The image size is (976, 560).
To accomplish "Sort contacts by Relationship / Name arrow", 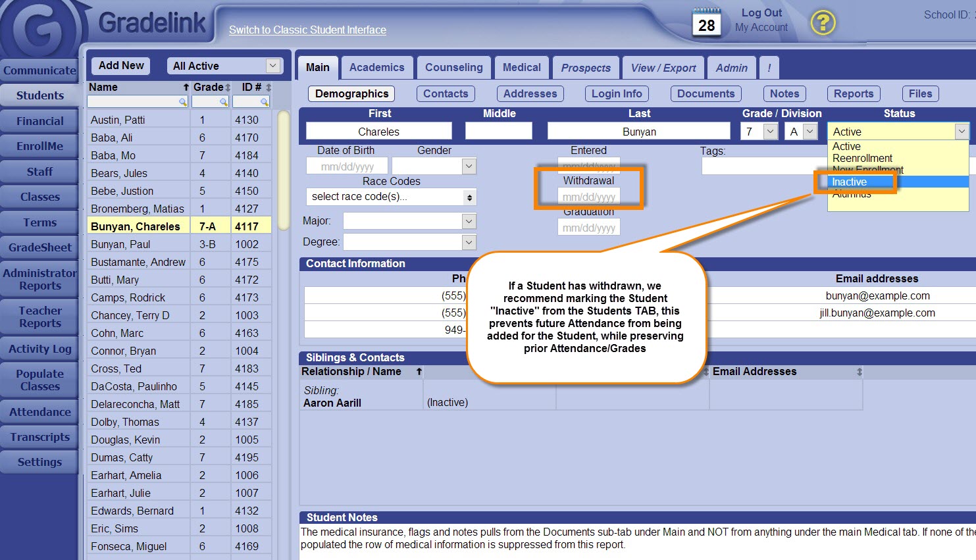I will 419,372.
